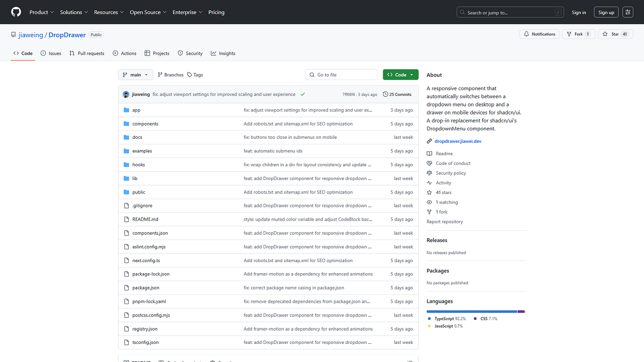
Task: Click the Packages heading link
Action: tap(438, 271)
